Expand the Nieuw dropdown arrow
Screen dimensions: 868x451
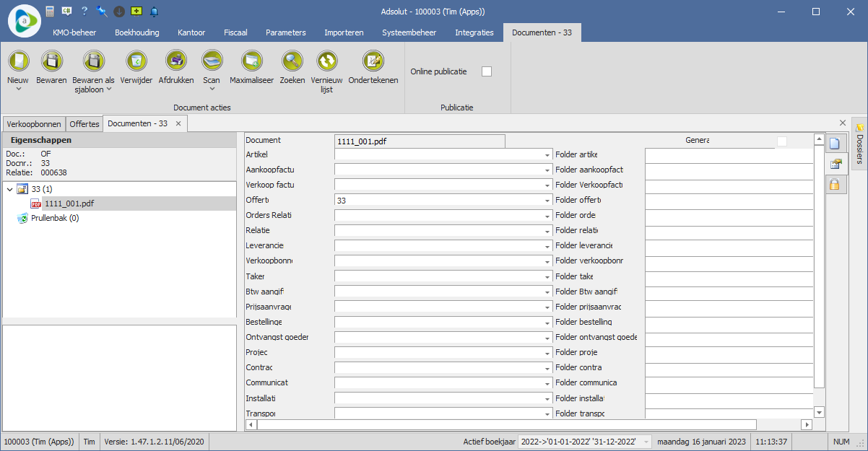click(x=18, y=89)
